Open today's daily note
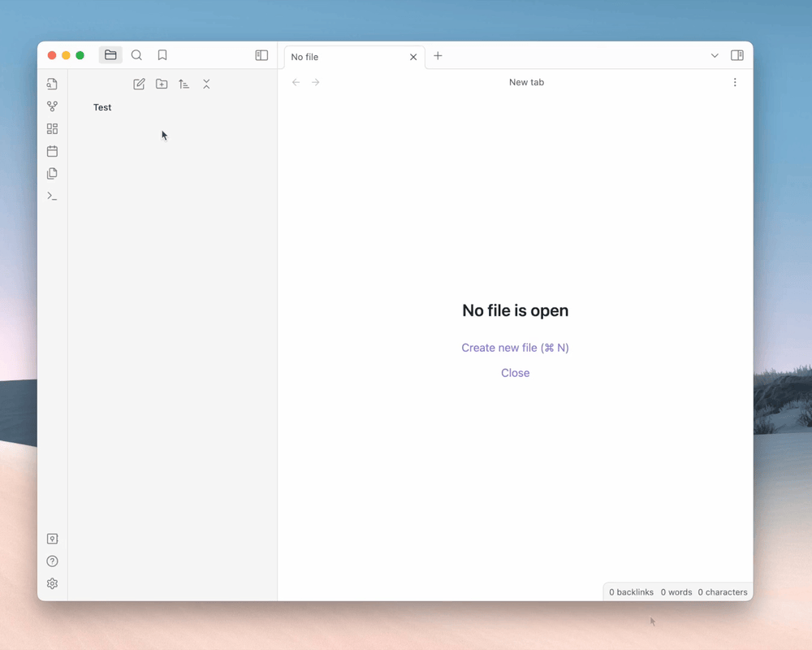 [52, 151]
